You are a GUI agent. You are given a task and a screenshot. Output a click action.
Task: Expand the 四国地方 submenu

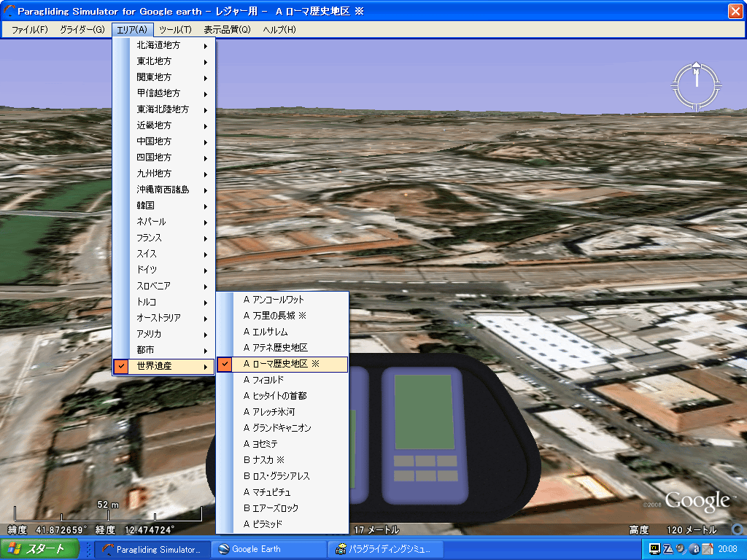click(x=164, y=157)
